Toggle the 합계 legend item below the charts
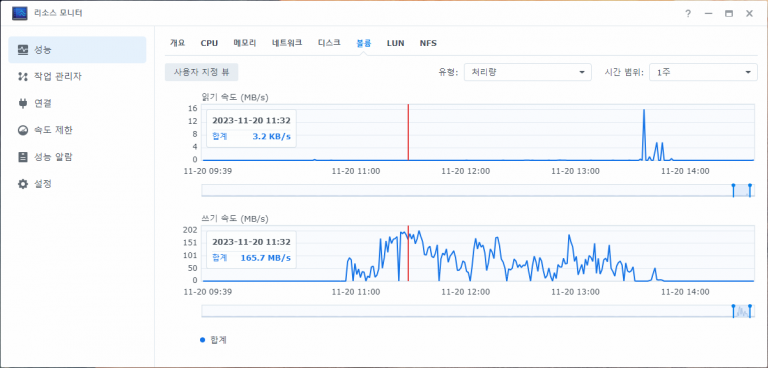 214,340
